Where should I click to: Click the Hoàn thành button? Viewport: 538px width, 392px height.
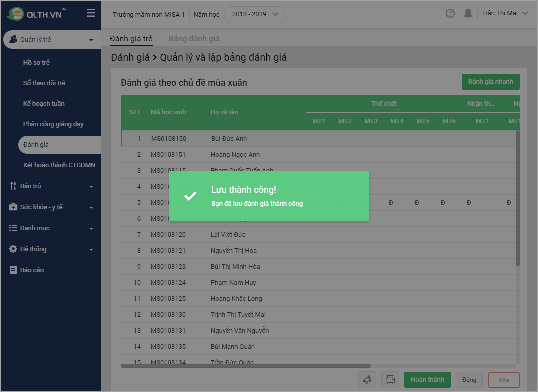point(427,380)
